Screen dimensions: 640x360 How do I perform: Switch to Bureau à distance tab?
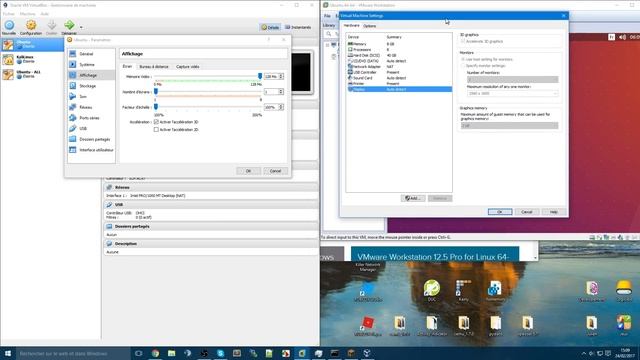154,67
